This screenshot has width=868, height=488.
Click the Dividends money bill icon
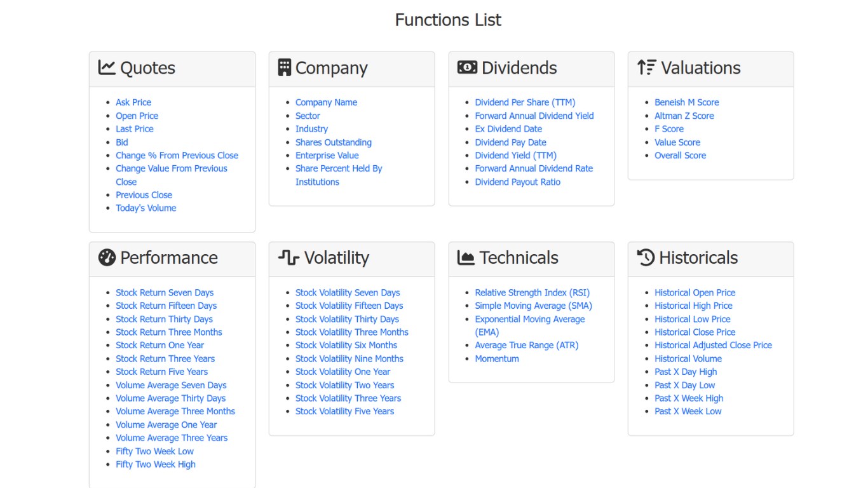pyautogui.click(x=467, y=67)
